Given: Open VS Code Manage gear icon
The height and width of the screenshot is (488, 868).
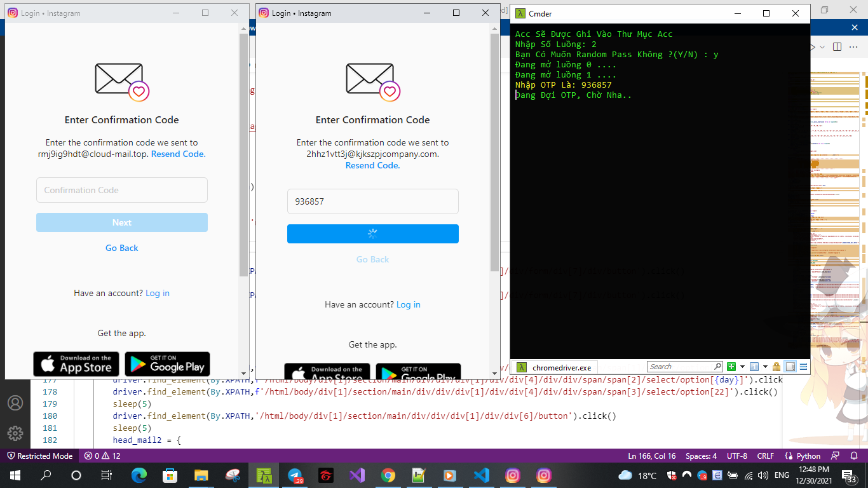Looking at the screenshot, I should [15, 433].
